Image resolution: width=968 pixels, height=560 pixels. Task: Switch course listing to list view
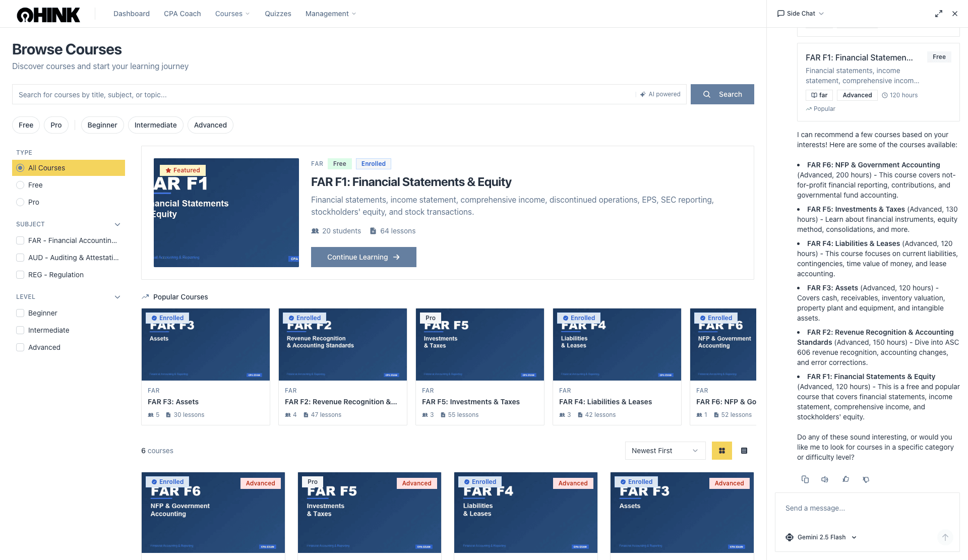click(x=744, y=451)
